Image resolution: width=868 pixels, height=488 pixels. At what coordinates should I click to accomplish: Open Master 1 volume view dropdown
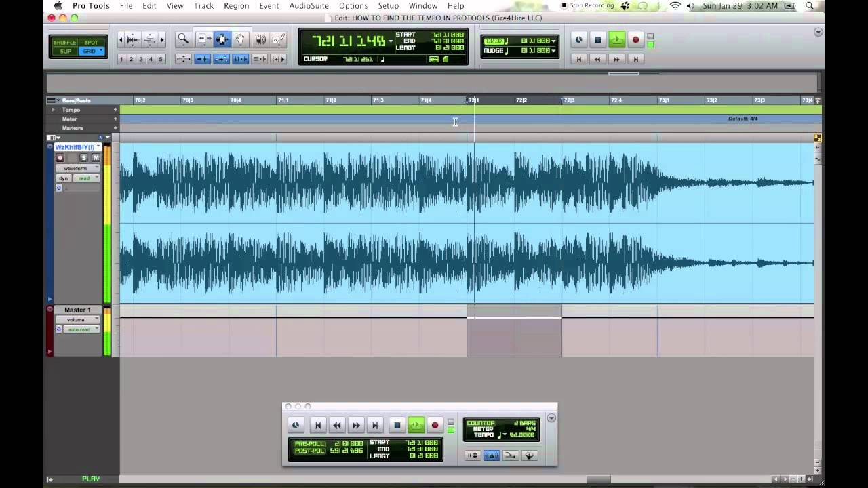pos(78,319)
